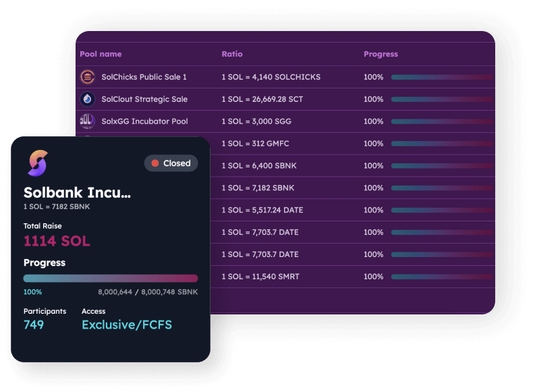
Task: Open the SolClout Strategic Sale pool
Action: 144,99
